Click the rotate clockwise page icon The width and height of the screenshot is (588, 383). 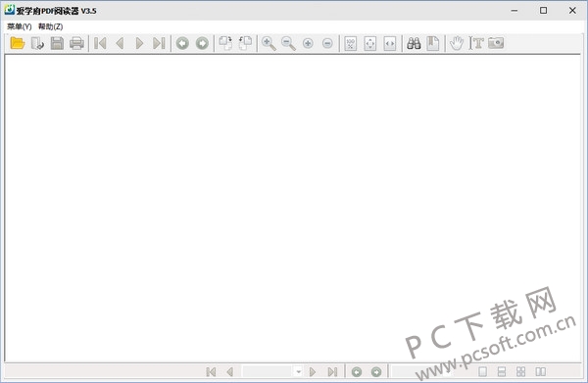coord(225,43)
